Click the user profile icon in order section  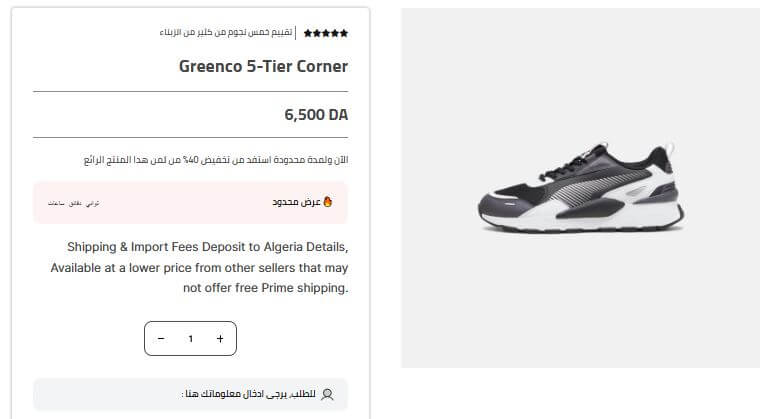point(327,395)
